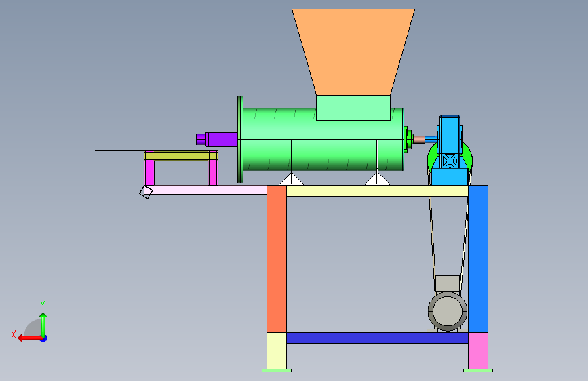
Task: Select the left green foot plate
Action: click(277, 371)
